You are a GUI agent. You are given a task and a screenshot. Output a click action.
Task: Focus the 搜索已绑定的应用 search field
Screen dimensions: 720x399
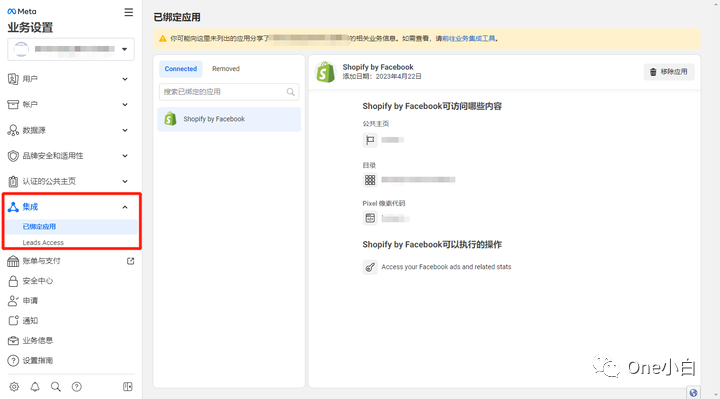[229, 92]
